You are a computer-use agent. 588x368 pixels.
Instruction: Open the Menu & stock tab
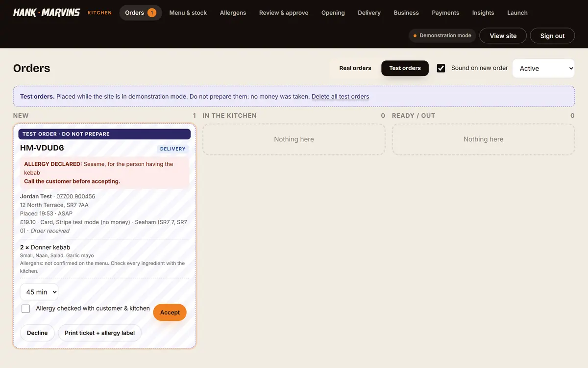click(x=188, y=13)
